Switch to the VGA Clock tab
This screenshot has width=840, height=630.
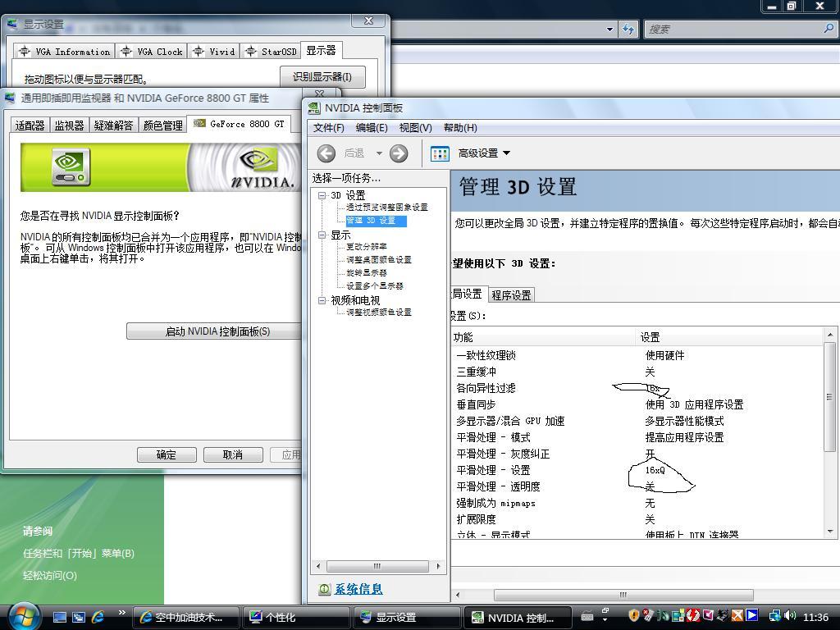(152, 52)
